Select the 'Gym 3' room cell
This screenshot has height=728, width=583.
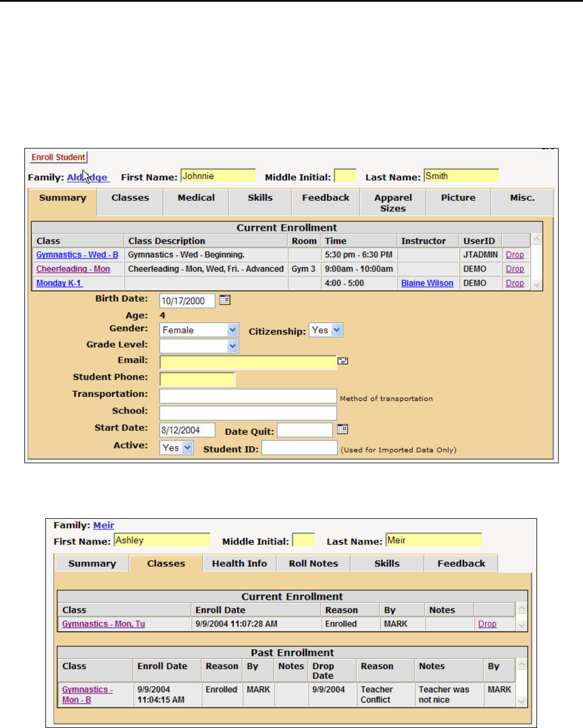tap(304, 269)
